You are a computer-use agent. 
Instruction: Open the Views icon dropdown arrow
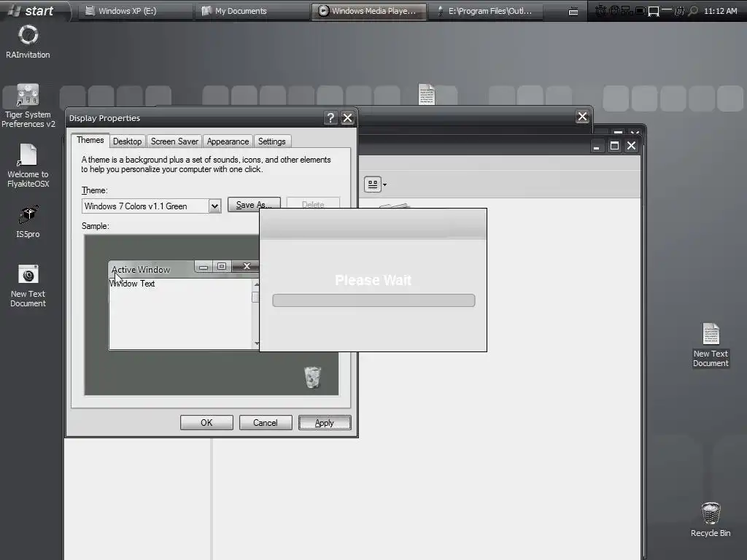[384, 184]
